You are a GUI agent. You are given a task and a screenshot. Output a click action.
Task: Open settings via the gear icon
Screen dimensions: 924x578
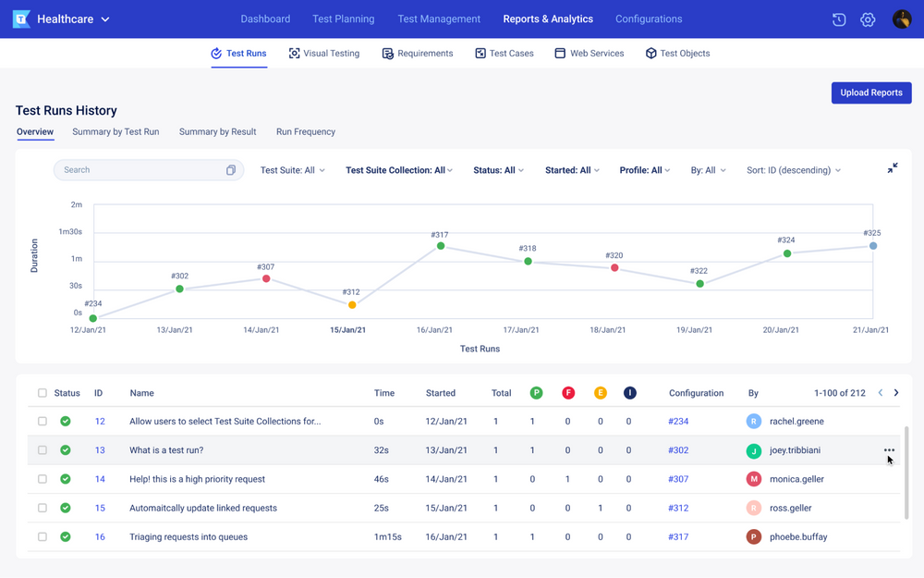pyautogui.click(x=867, y=18)
